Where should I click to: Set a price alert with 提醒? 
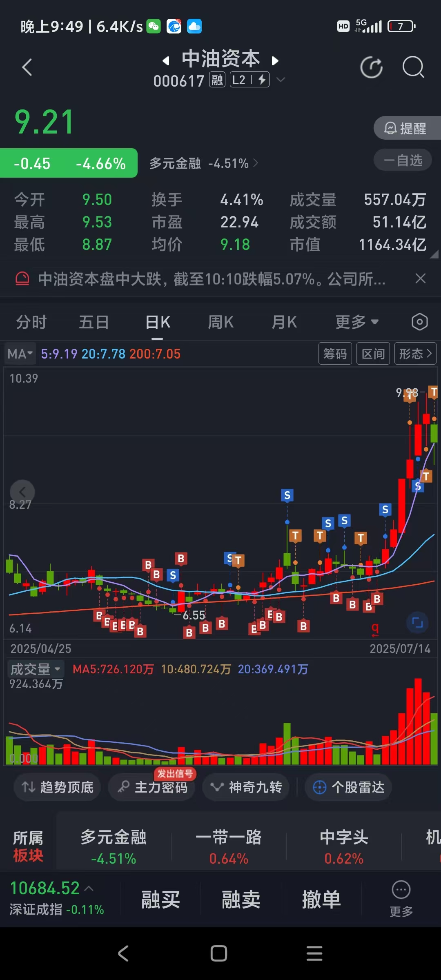pos(407,128)
